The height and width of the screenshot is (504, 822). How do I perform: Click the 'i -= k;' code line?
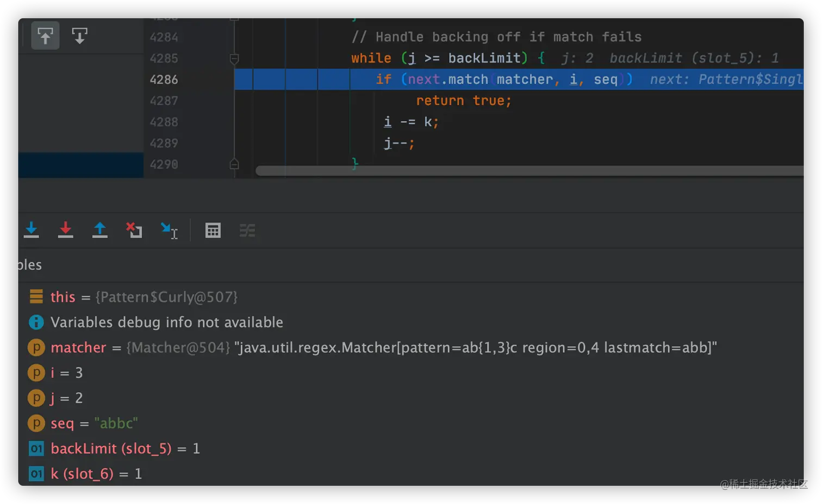click(x=411, y=122)
